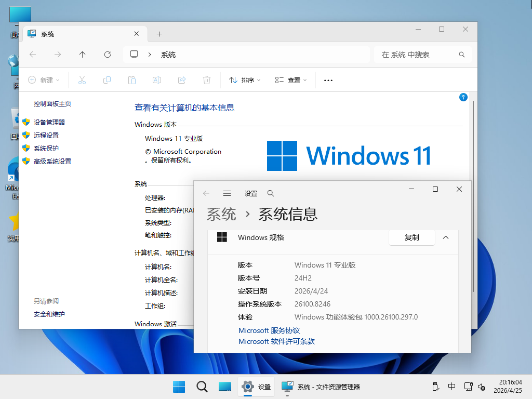Open 安全和维护 under 另请参阅

pyautogui.click(x=49, y=314)
